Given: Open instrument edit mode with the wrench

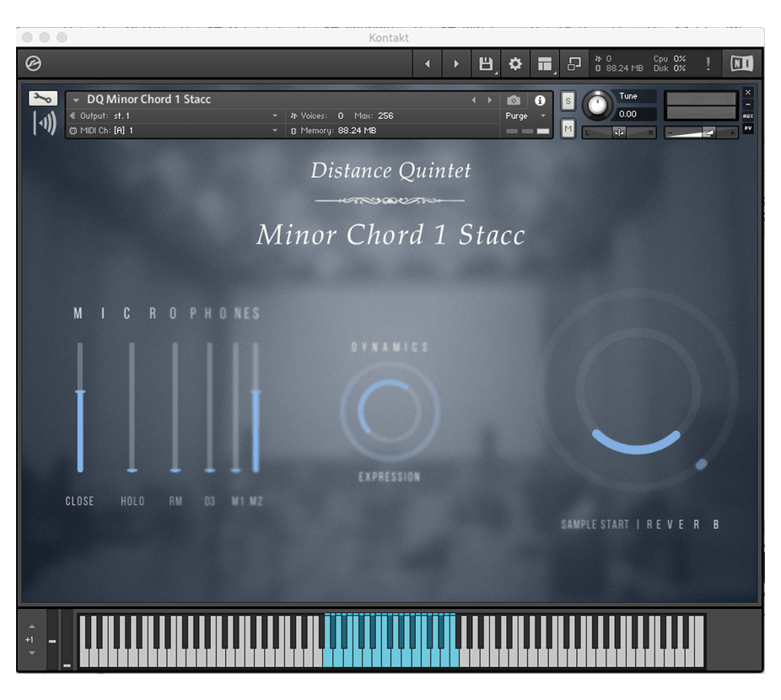Looking at the screenshot, I should [x=43, y=98].
